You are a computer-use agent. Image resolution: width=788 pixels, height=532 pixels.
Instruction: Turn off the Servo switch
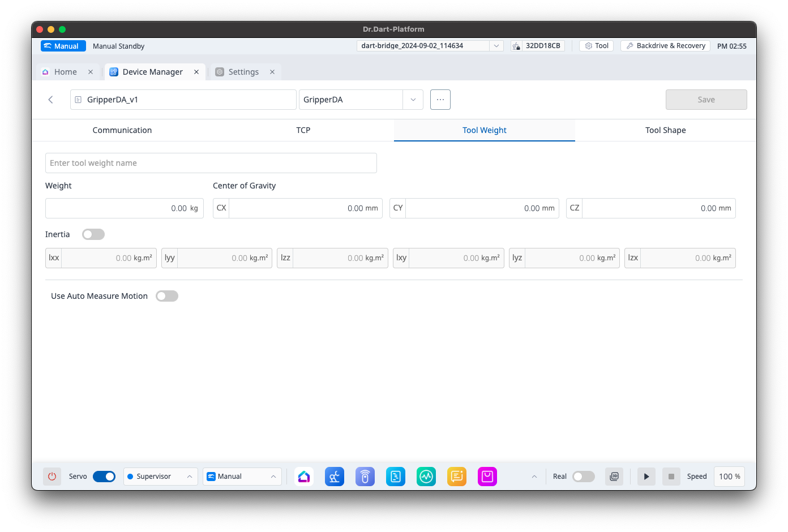click(x=104, y=477)
